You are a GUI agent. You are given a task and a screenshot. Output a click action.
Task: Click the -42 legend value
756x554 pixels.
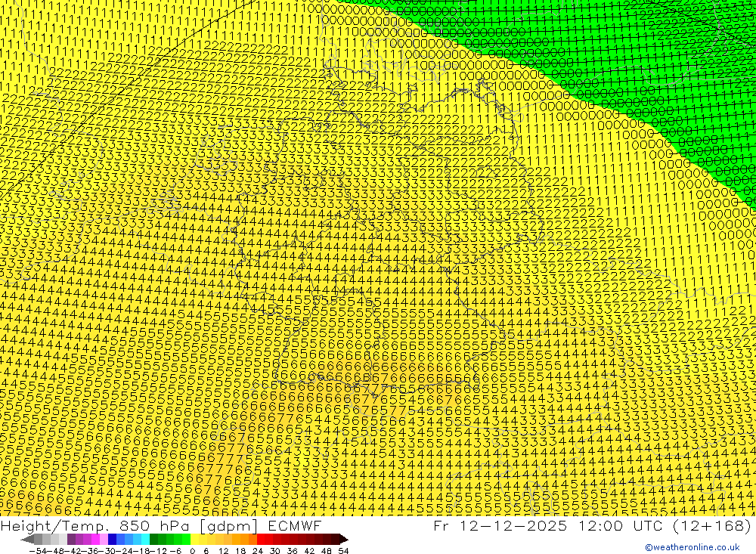[73, 551]
